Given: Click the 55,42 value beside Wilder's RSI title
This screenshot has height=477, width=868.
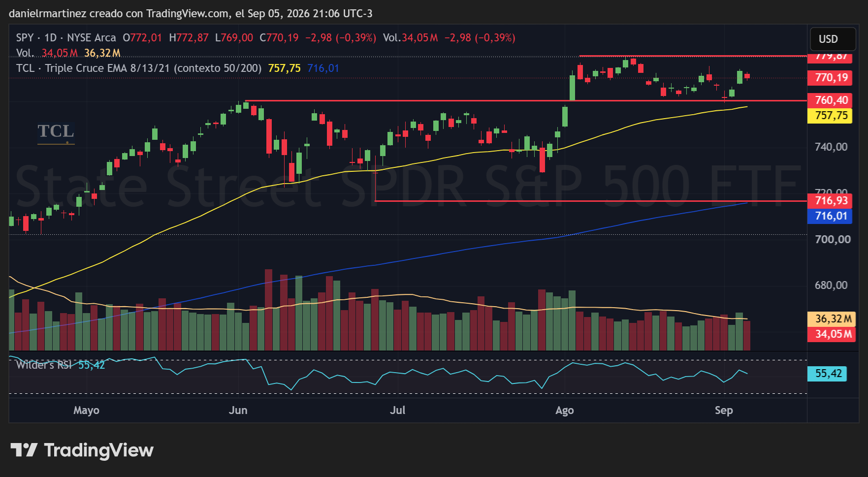Looking at the screenshot, I should (x=92, y=365).
